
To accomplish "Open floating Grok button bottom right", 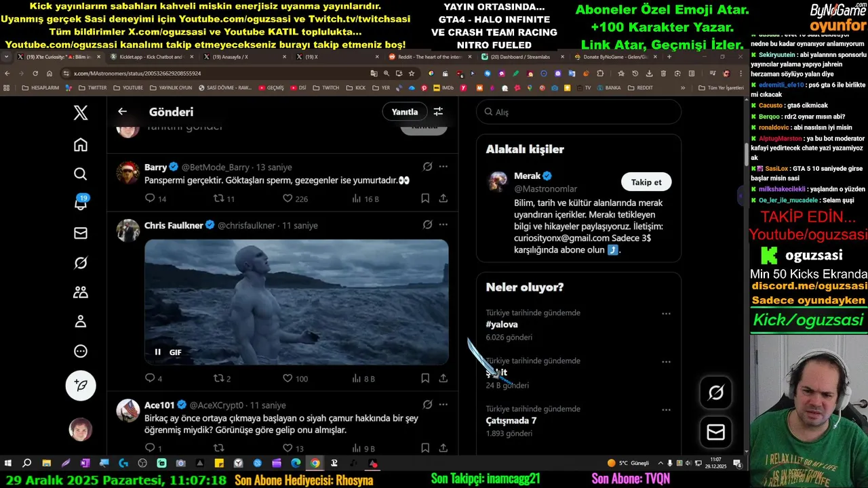I will (x=715, y=393).
